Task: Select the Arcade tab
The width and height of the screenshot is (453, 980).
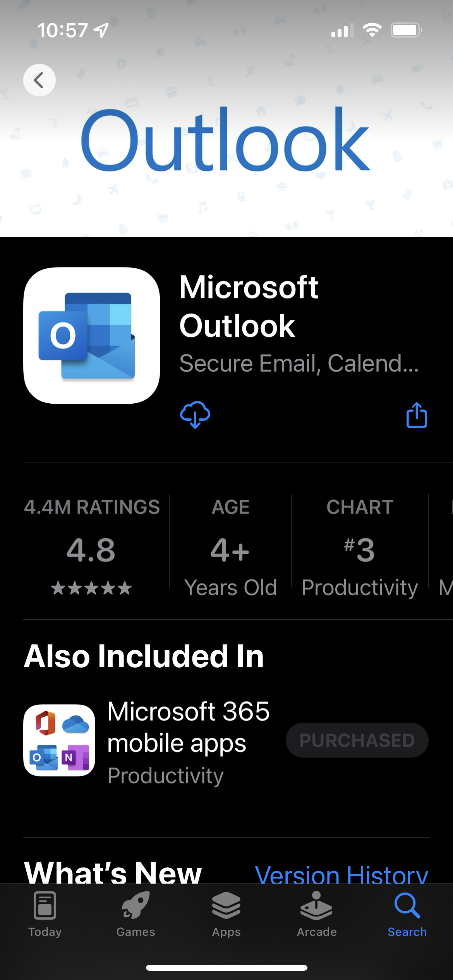Action: coord(317,914)
